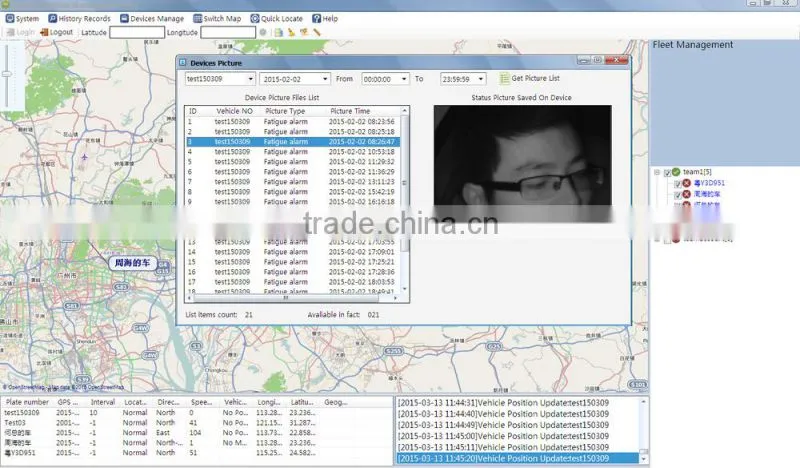Select log entry at 11:44:31
Viewport: 800px width, 468px height.
pos(517,403)
